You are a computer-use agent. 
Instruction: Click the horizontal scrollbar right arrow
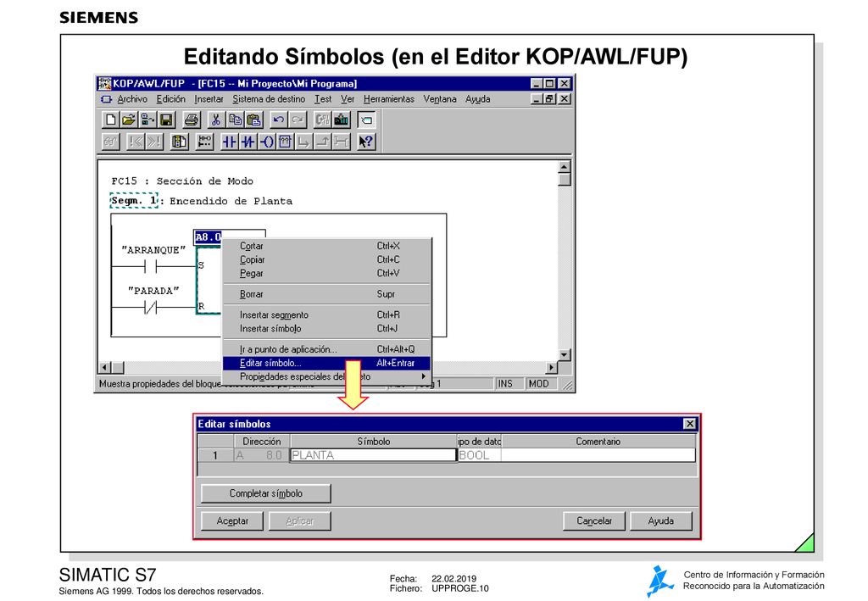point(551,367)
